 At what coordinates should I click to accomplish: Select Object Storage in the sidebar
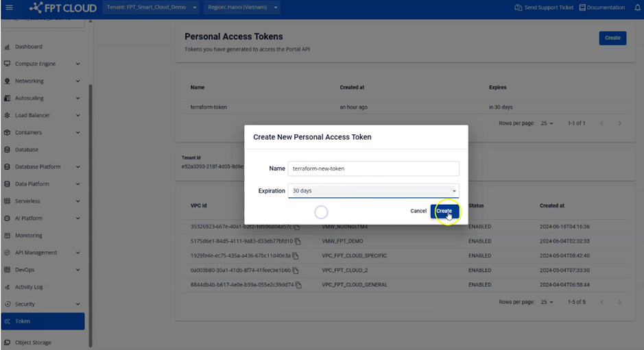[x=33, y=342]
